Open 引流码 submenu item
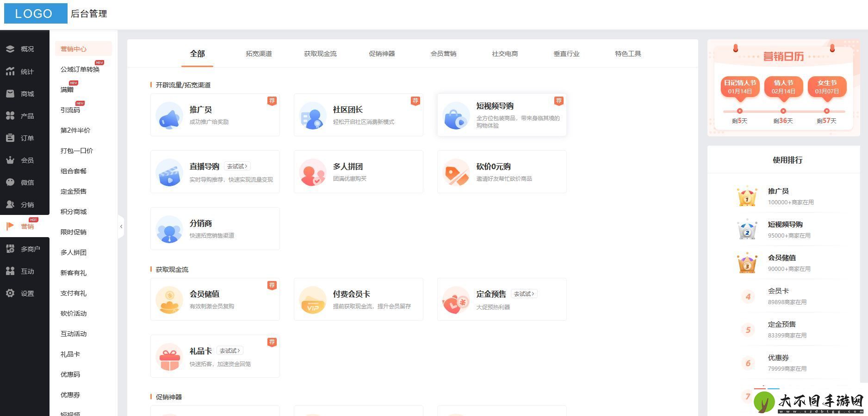The height and width of the screenshot is (416, 868). [x=70, y=110]
